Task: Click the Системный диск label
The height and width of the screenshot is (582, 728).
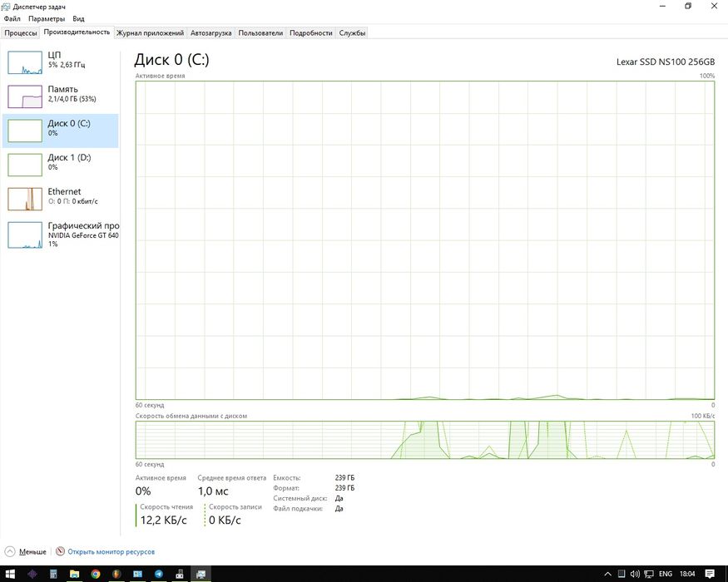Action: pos(300,498)
